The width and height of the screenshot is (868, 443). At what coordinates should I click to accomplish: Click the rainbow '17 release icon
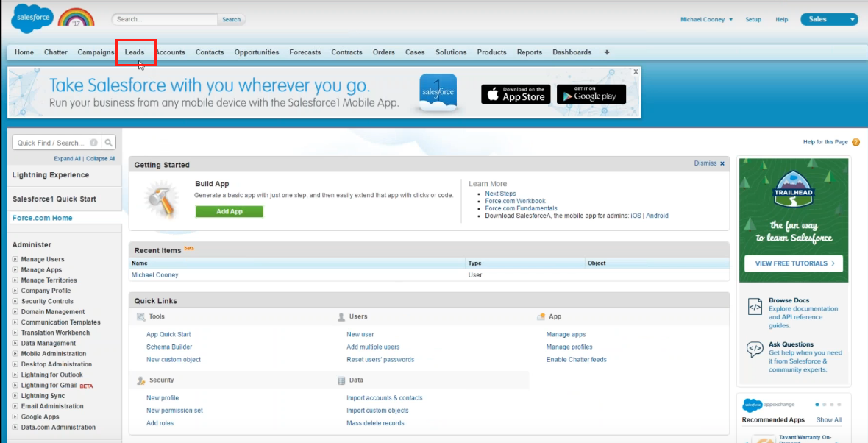pyautogui.click(x=77, y=17)
